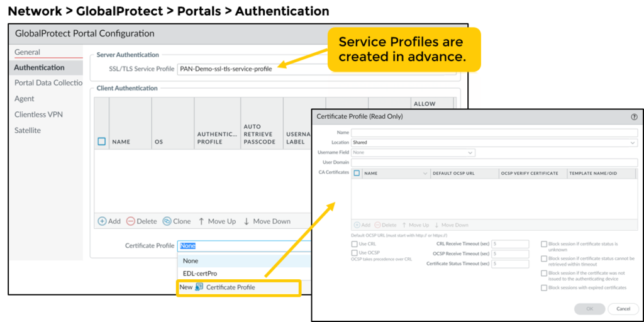The image size is (644, 322).
Task: Click the NAME column header in Client Authentication
Action: pyautogui.click(x=121, y=142)
